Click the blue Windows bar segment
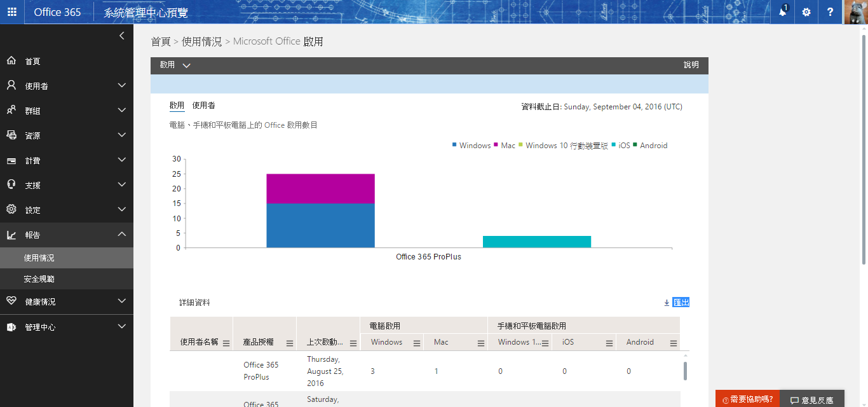The image size is (868, 407). 321,226
